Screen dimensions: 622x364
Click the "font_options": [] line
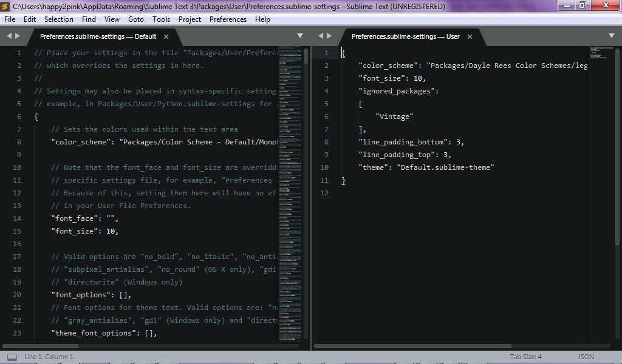(x=91, y=295)
